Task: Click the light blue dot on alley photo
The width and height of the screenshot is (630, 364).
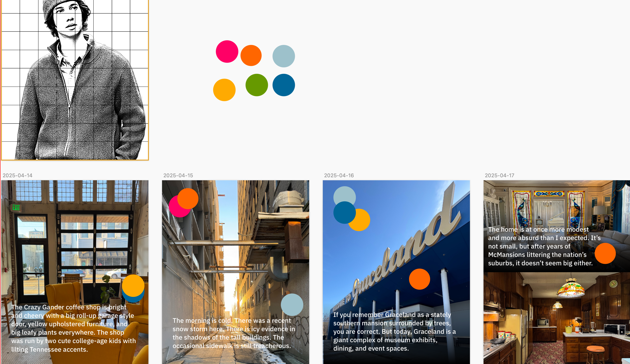Action: click(x=292, y=305)
